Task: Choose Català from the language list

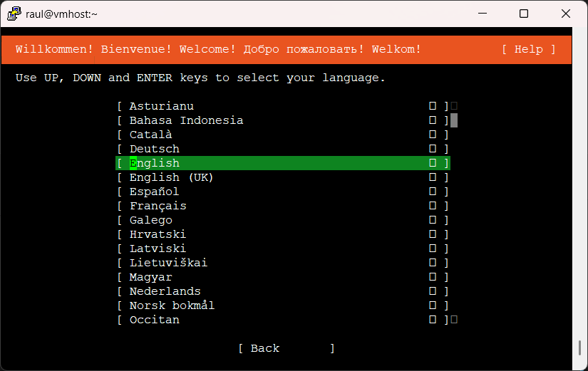Action: tap(151, 135)
